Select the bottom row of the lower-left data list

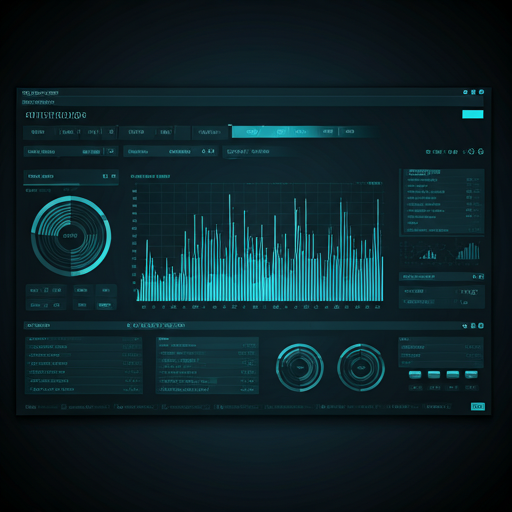coord(84,389)
